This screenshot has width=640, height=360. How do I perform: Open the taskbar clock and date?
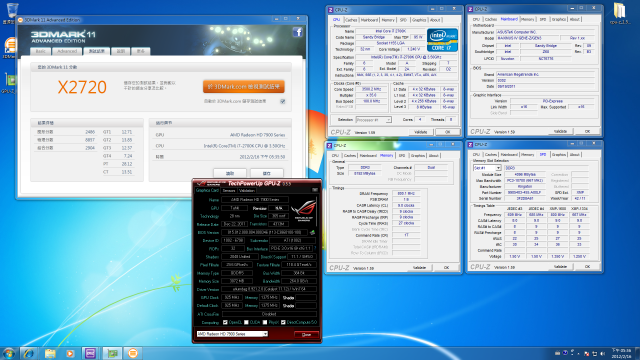tap(621, 353)
